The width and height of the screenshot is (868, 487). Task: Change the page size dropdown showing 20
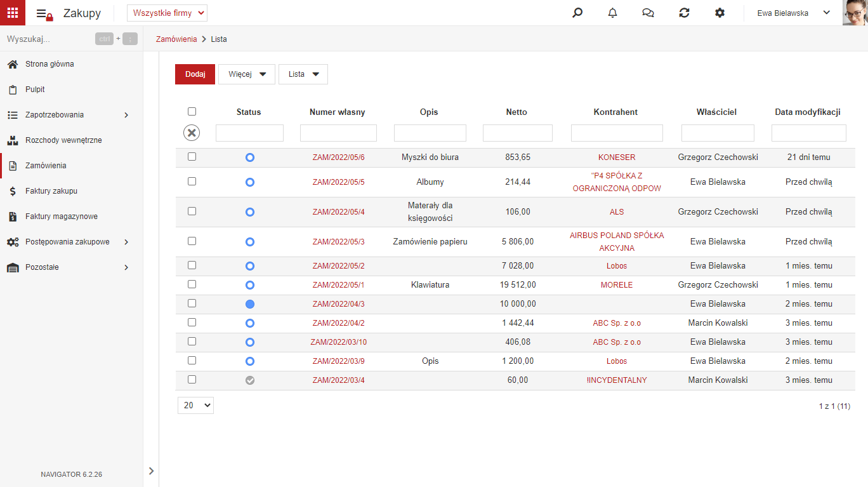coord(195,405)
